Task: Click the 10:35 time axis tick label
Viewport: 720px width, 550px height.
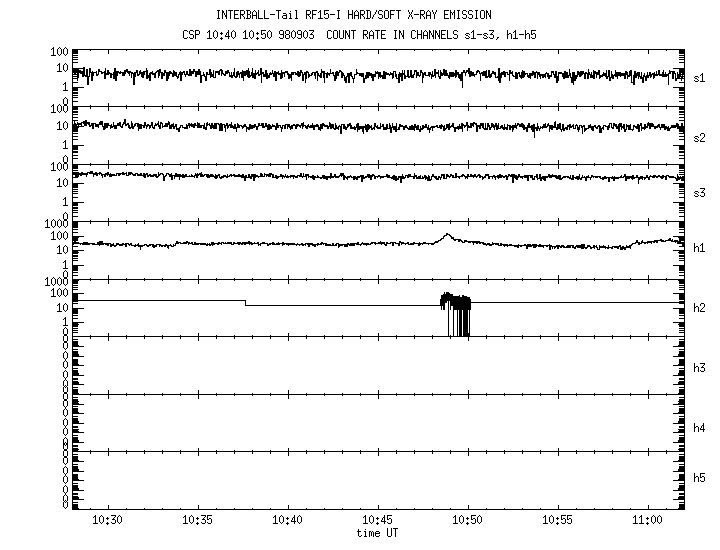Action: 197,520
